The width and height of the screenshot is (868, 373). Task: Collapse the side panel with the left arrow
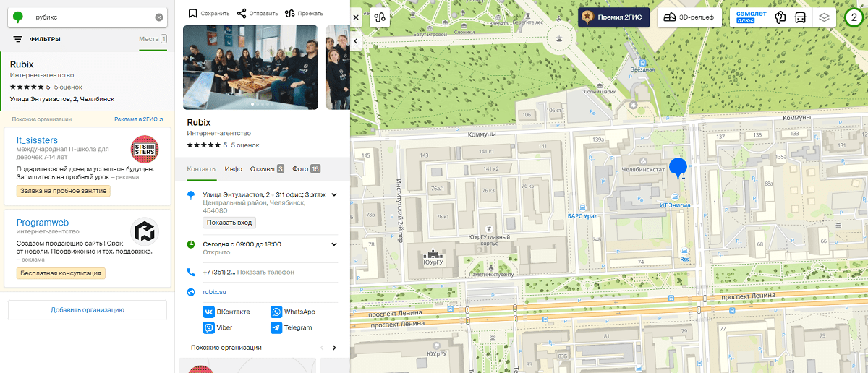[356, 42]
